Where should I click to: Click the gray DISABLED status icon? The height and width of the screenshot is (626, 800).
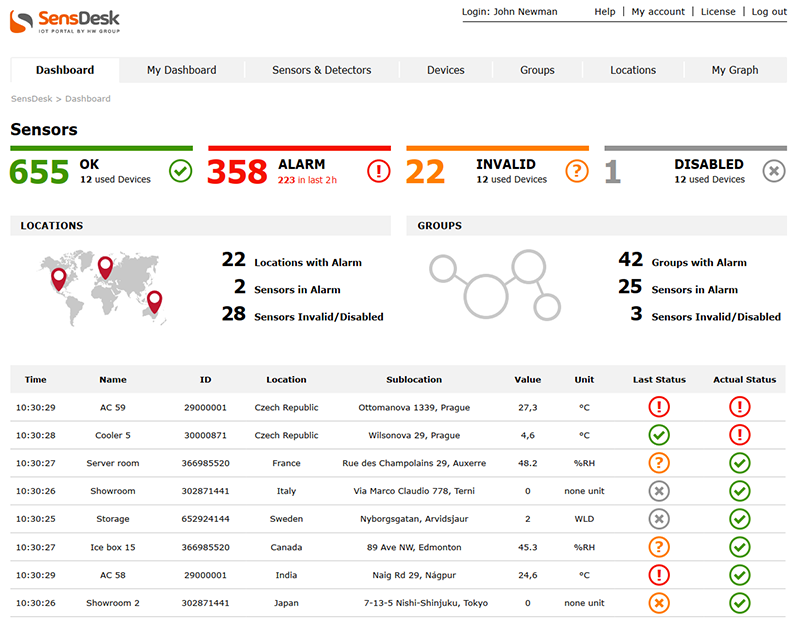774,171
